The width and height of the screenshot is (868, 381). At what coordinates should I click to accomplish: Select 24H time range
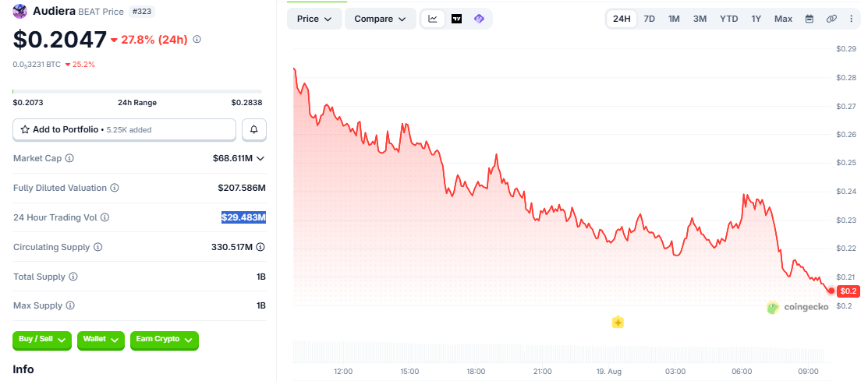click(x=622, y=19)
